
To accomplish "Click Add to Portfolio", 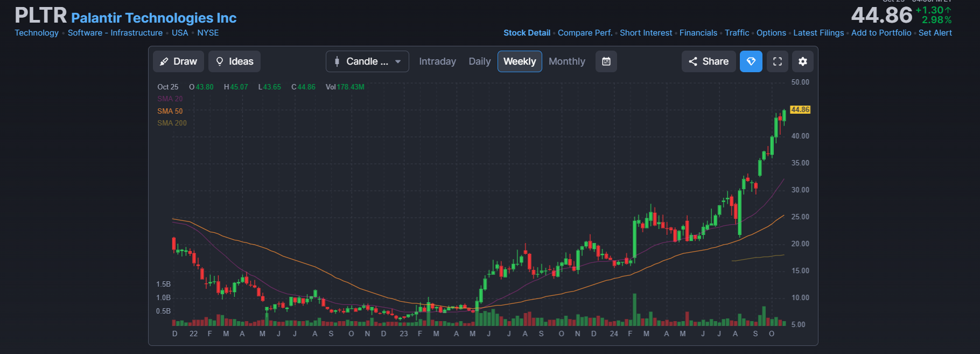I will [x=881, y=33].
